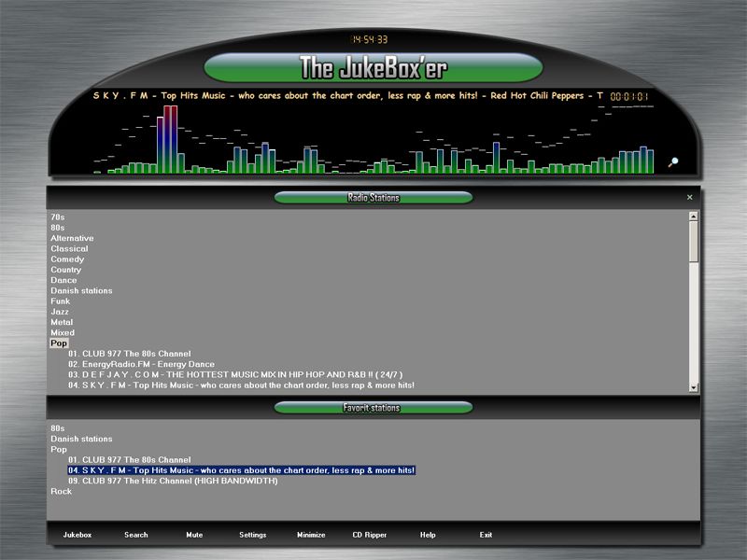The image size is (747, 560).
Task: Expand the Comedy station category
Action: tap(67, 259)
